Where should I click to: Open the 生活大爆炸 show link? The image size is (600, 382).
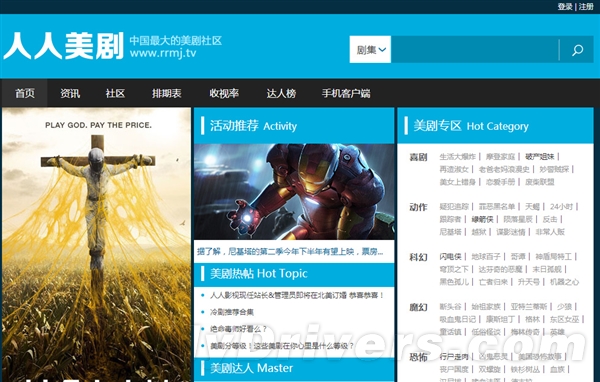pos(457,157)
